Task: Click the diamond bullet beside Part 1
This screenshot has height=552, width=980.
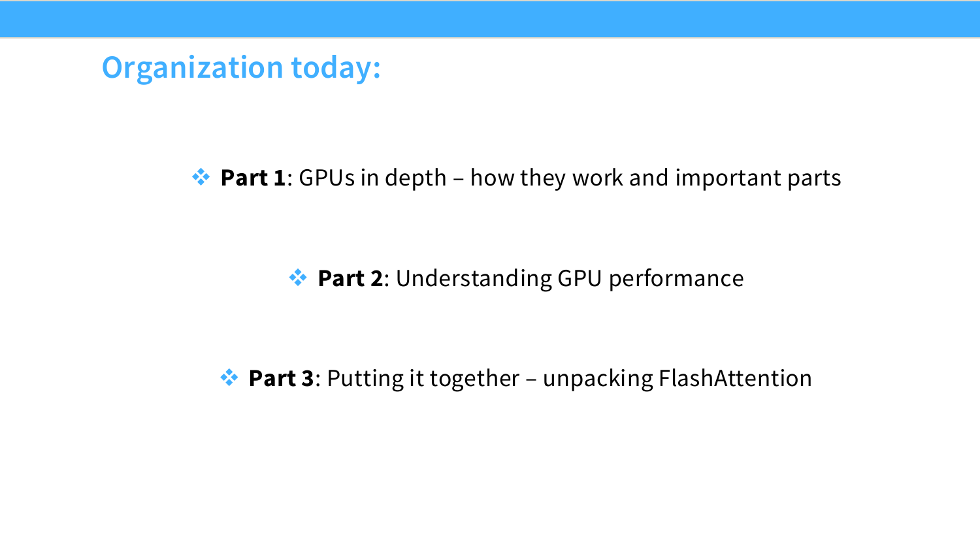Action: 201,177
